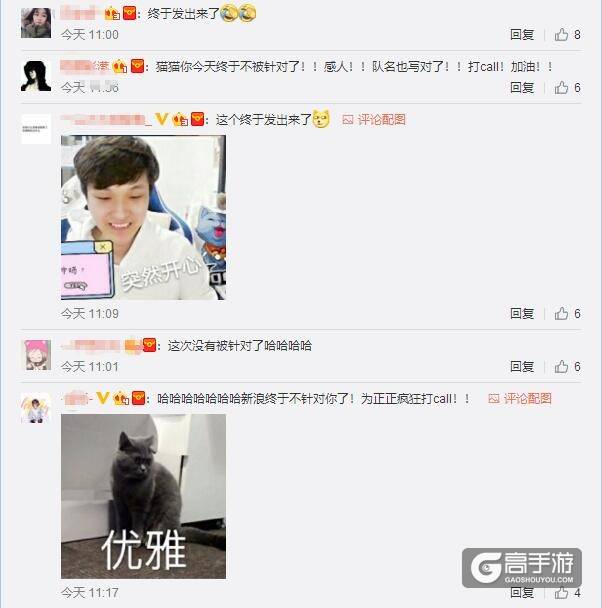Open first commenter's avatar profile
The width and height of the screenshot is (602, 608).
pos(36,23)
